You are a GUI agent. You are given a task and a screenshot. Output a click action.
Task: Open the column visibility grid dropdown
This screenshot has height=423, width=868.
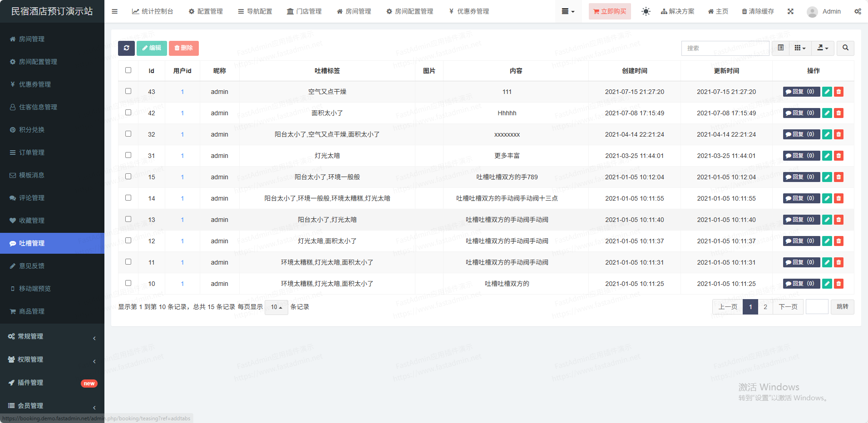click(x=800, y=48)
